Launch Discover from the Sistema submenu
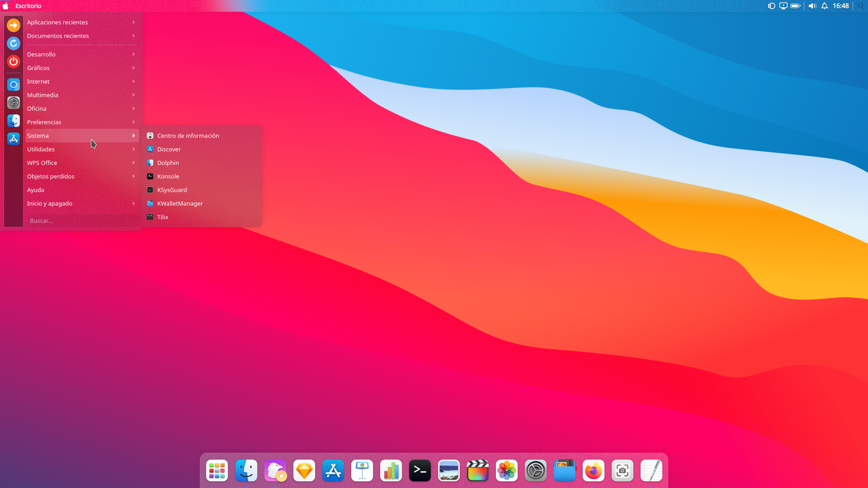Screen dimensions: 868x488 click(x=202, y=149)
